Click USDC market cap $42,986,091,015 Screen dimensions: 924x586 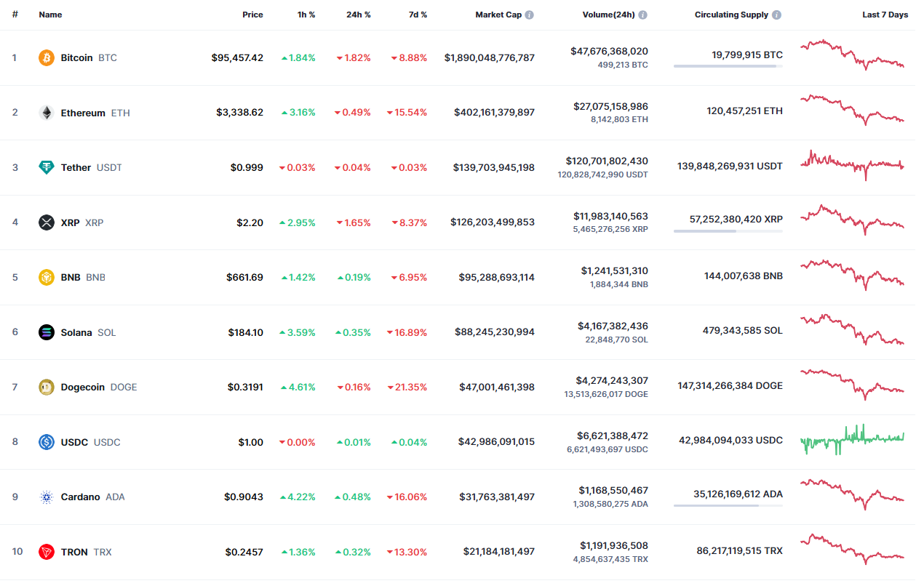497,442
